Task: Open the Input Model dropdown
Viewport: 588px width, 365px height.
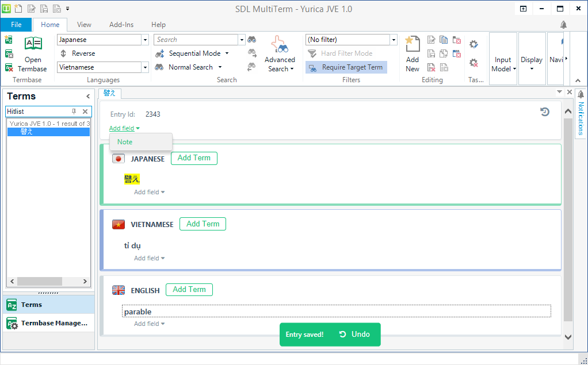Action: pyautogui.click(x=503, y=59)
